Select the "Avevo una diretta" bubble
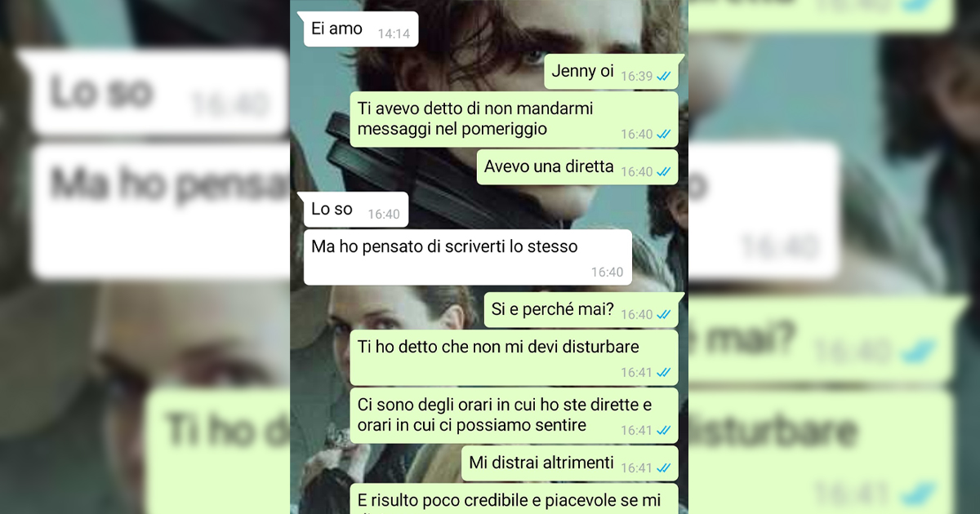 tap(577, 167)
